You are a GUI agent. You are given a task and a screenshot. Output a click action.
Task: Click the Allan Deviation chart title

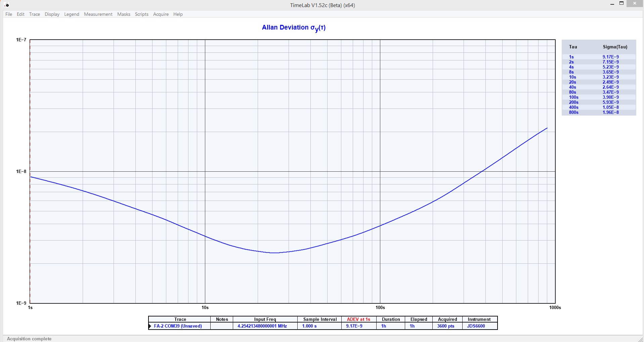click(x=294, y=28)
